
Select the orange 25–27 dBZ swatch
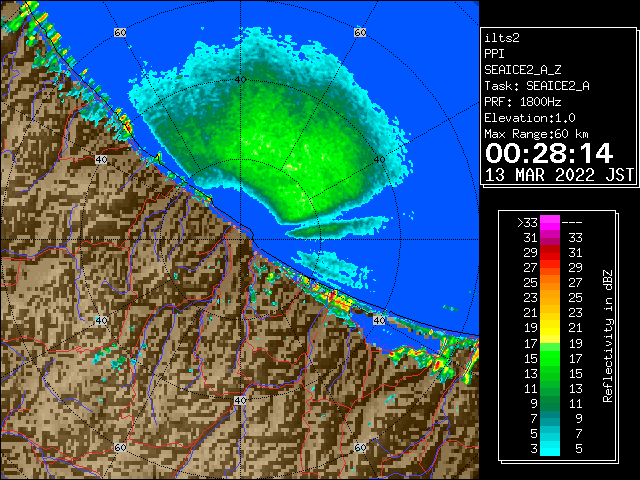coord(549,283)
